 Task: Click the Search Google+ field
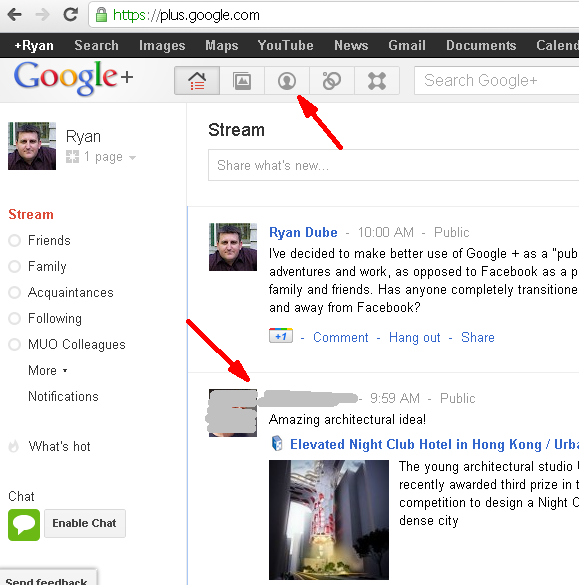pos(497,81)
